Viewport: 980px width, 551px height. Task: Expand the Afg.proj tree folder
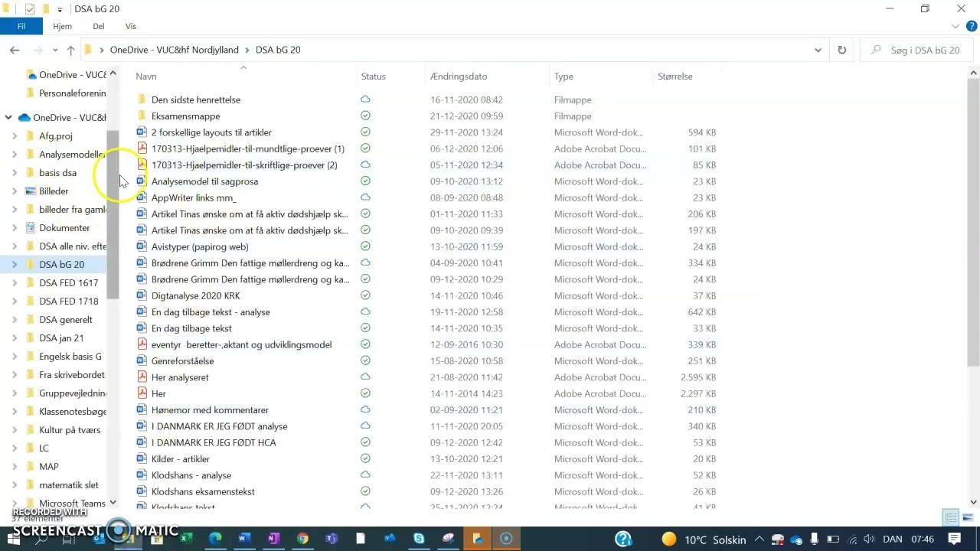click(x=15, y=136)
